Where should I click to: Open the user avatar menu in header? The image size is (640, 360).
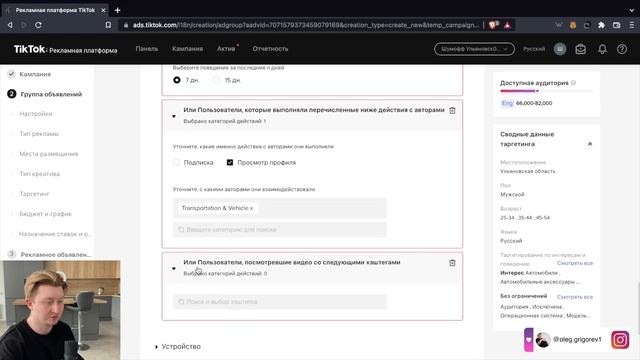point(560,49)
